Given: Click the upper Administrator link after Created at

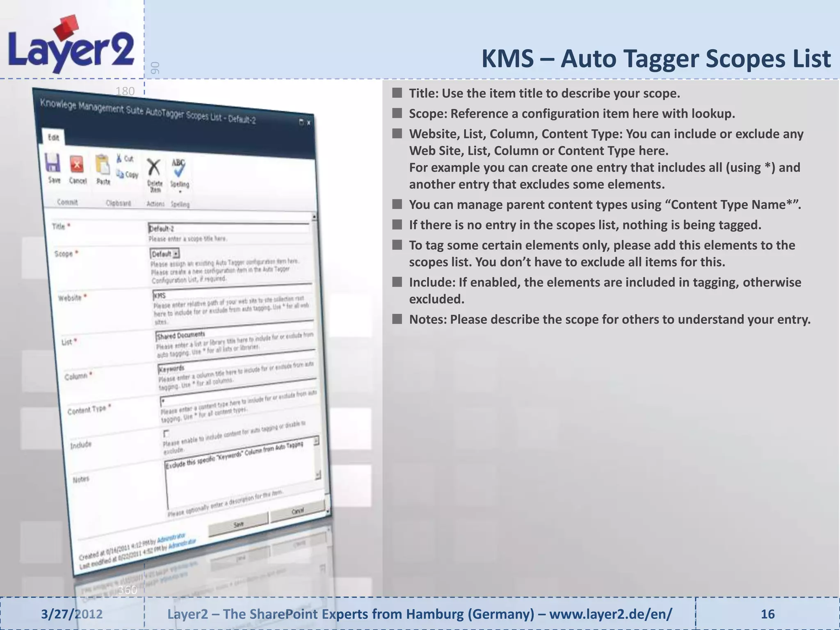Looking at the screenshot, I should point(171,538).
